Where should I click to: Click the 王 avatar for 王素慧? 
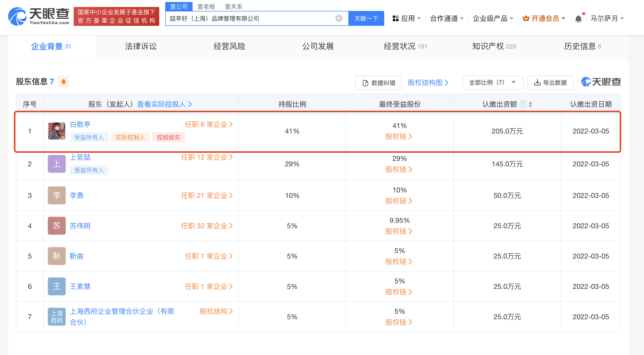tap(57, 286)
